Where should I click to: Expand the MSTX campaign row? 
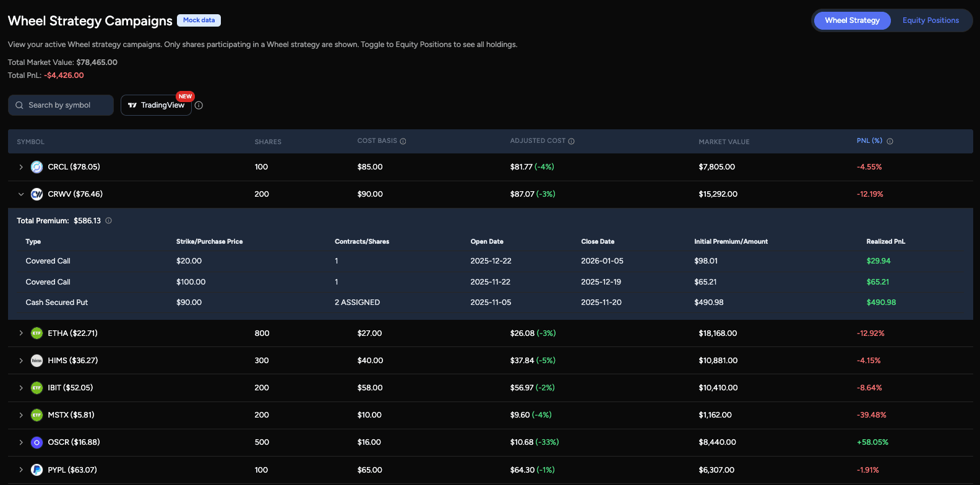point(21,415)
